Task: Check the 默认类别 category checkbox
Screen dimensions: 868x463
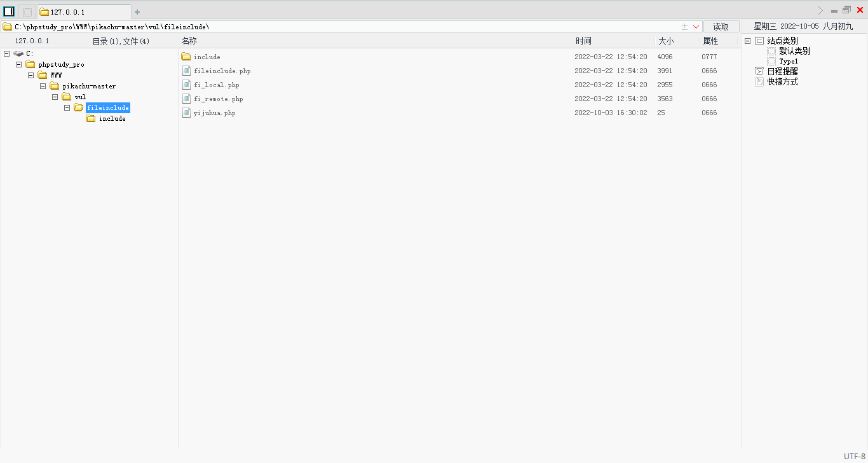Action: (x=770, y=51)
